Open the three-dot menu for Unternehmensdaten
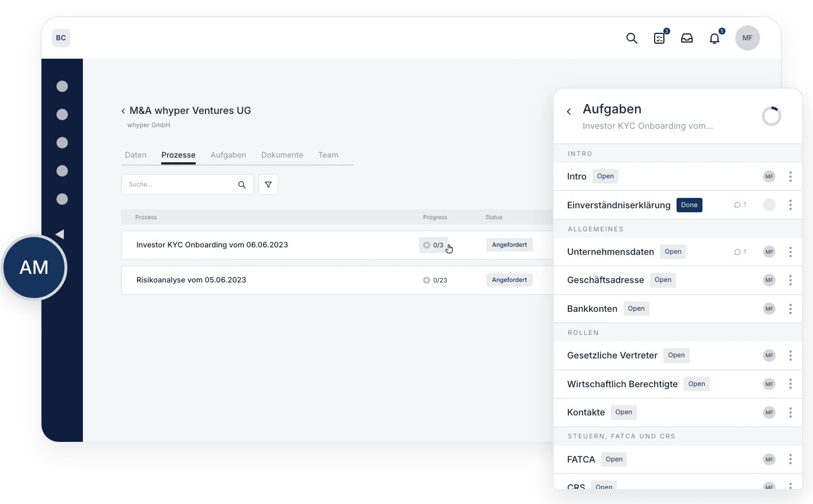This screenshot has width=813, height=504. (791, 252)
